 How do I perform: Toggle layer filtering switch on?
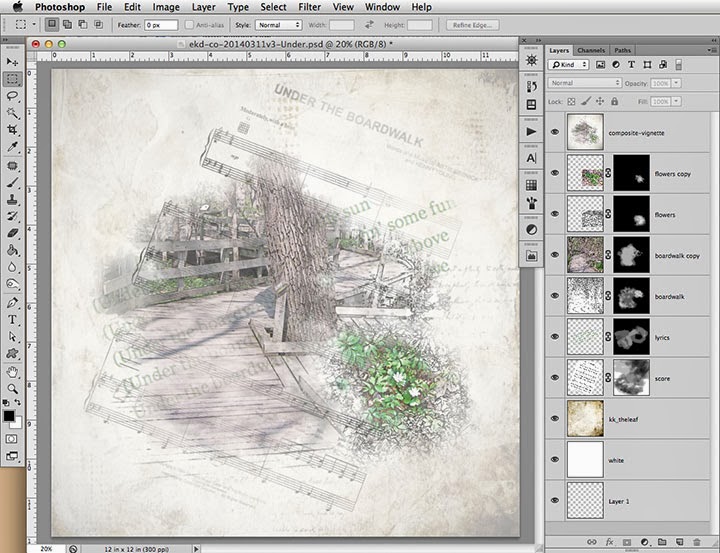tap(679, 65)
